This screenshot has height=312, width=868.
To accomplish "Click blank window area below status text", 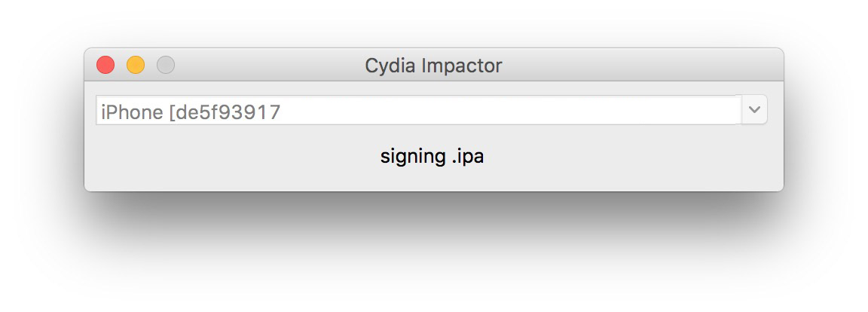I will [x=433, y=179].
